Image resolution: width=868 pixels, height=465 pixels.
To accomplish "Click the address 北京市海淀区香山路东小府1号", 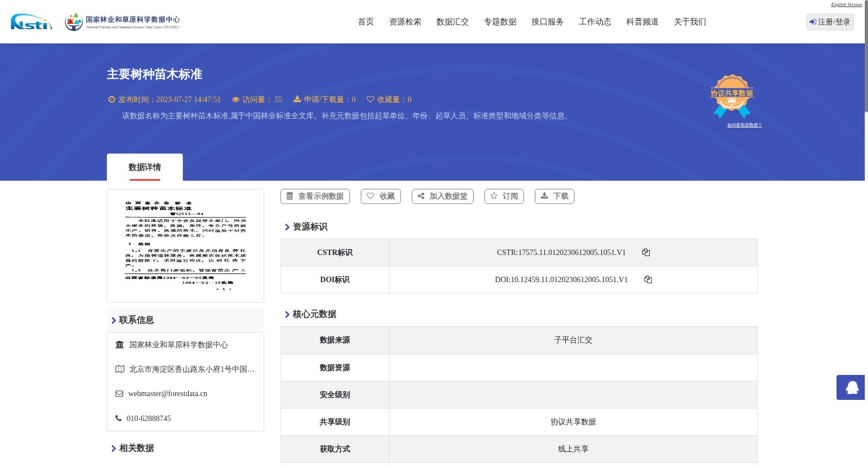I will [192, 369].
